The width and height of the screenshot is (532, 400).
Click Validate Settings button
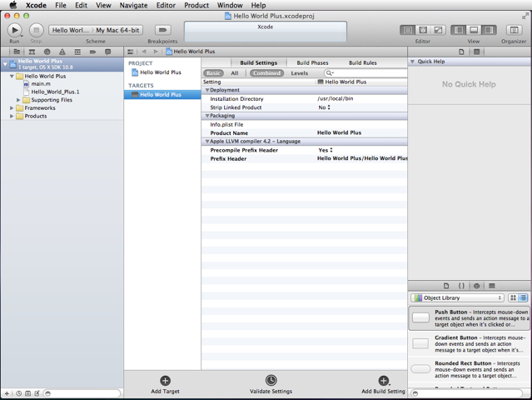tap(271, 384)
